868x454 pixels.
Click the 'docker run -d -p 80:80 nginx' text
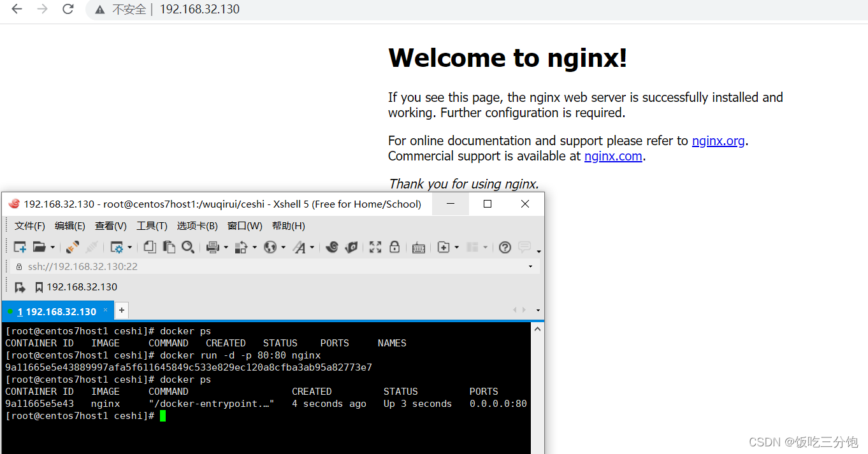[x=240, y=355]
